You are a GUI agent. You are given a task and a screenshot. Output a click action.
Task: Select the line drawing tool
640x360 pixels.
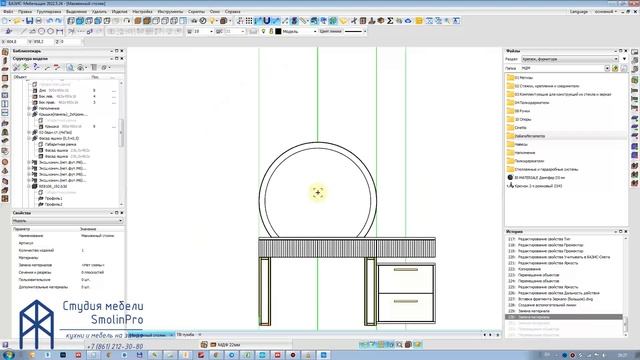coord(23,31)
